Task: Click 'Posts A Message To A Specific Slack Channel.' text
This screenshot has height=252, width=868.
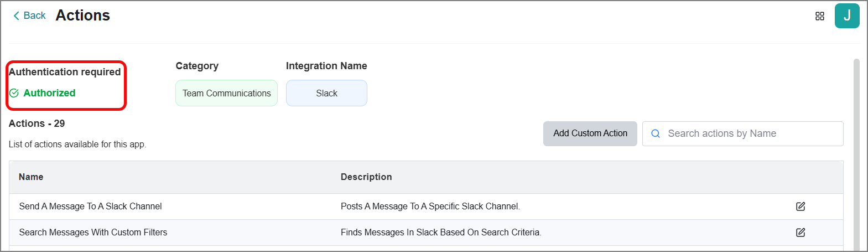Action: click(430, 207)
